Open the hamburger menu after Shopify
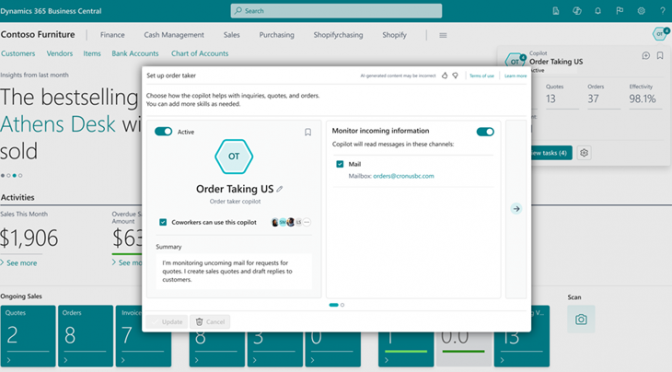The image size is (672, 372). [x=443, y=35]
